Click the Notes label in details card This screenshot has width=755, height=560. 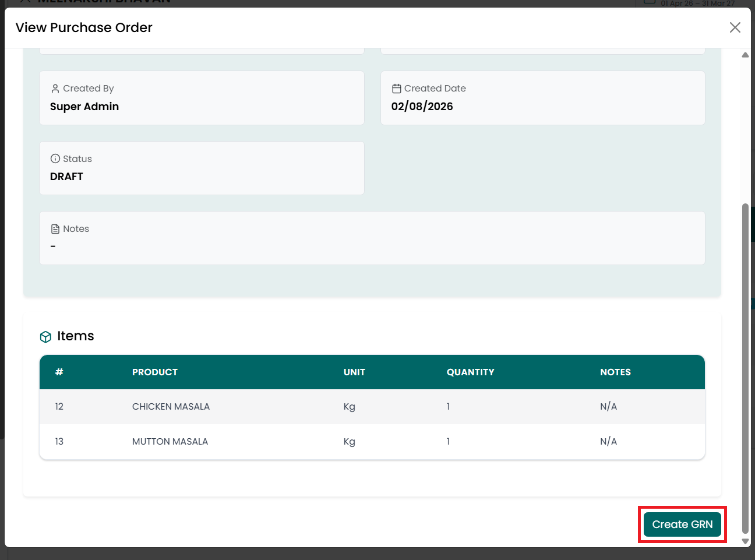(76, 229)
